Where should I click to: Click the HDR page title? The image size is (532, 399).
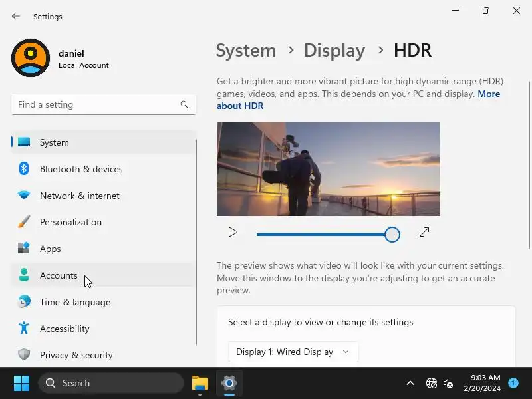412,51
